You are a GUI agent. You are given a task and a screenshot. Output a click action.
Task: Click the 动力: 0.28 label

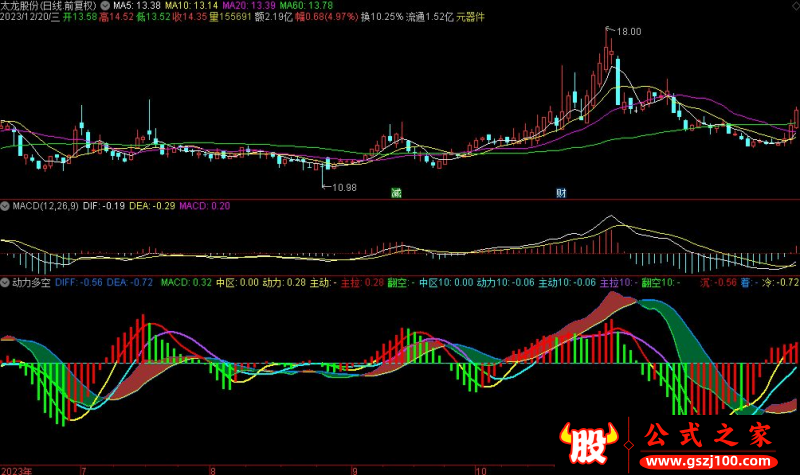pyautogui.click(x=284, y=283)
